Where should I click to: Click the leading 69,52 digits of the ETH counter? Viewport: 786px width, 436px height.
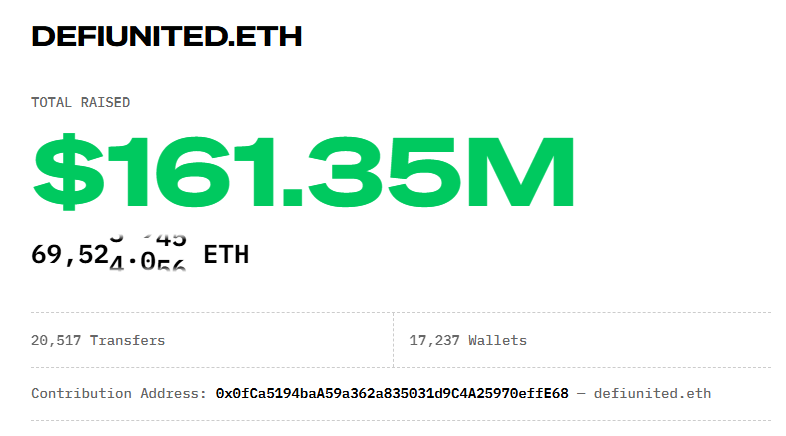(69, 255)
